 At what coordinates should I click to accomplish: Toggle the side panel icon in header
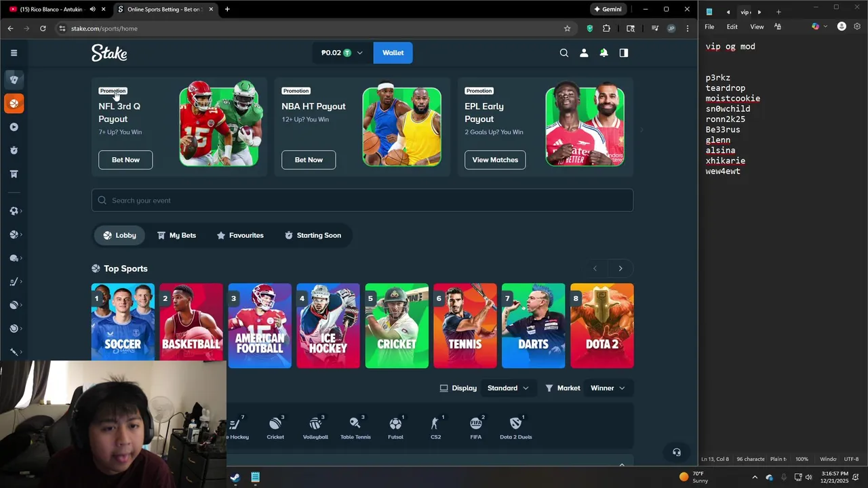624,53
